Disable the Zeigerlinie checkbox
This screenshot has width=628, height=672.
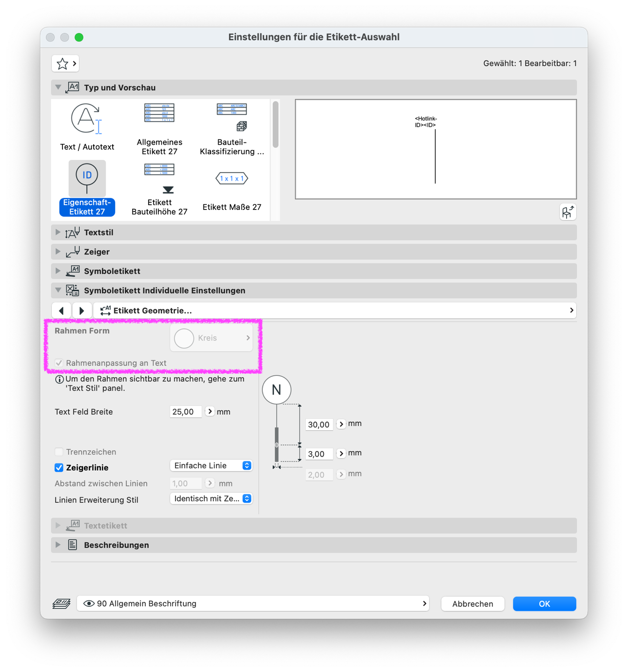(x=59, y=467)
